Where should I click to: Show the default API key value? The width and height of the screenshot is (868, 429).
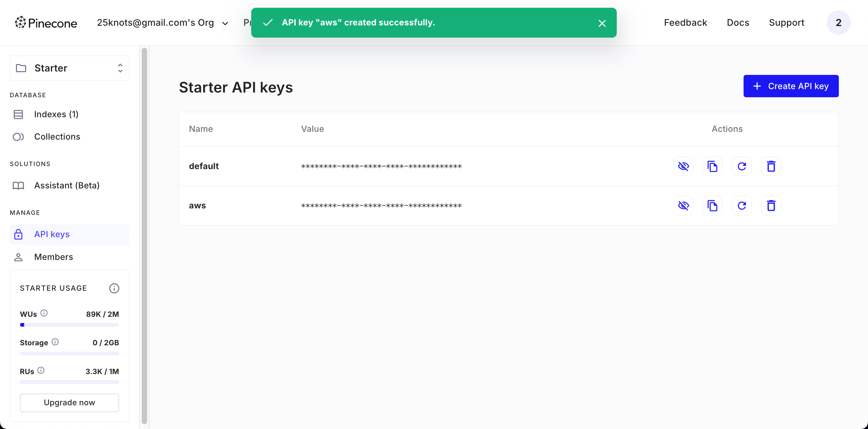click(x=683, y=166)
